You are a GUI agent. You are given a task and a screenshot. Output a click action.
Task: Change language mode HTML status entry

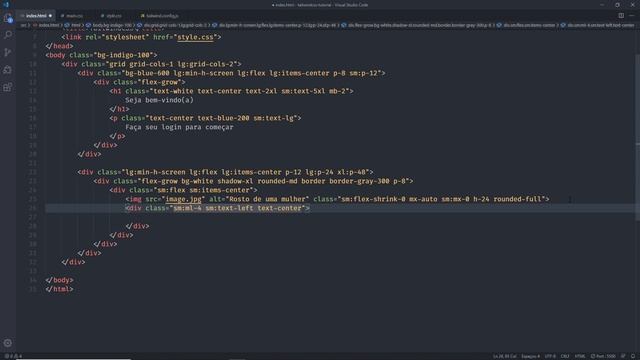point(580,356)
